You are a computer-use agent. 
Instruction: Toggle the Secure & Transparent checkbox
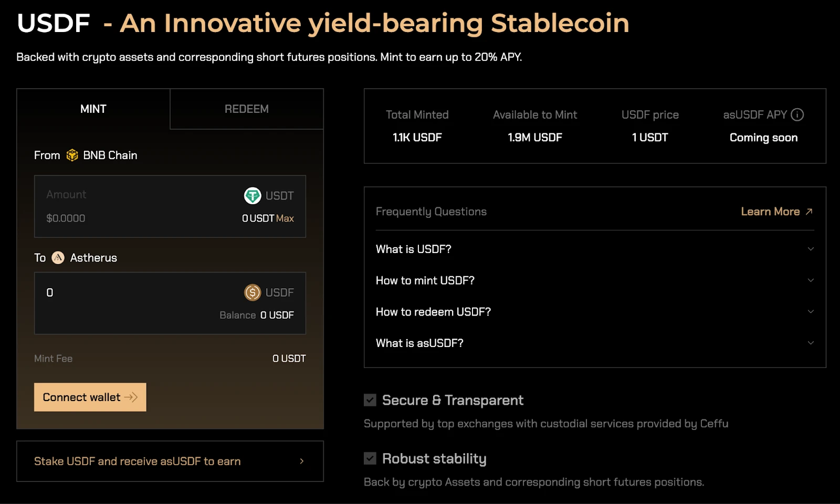[x=370, y=401]
